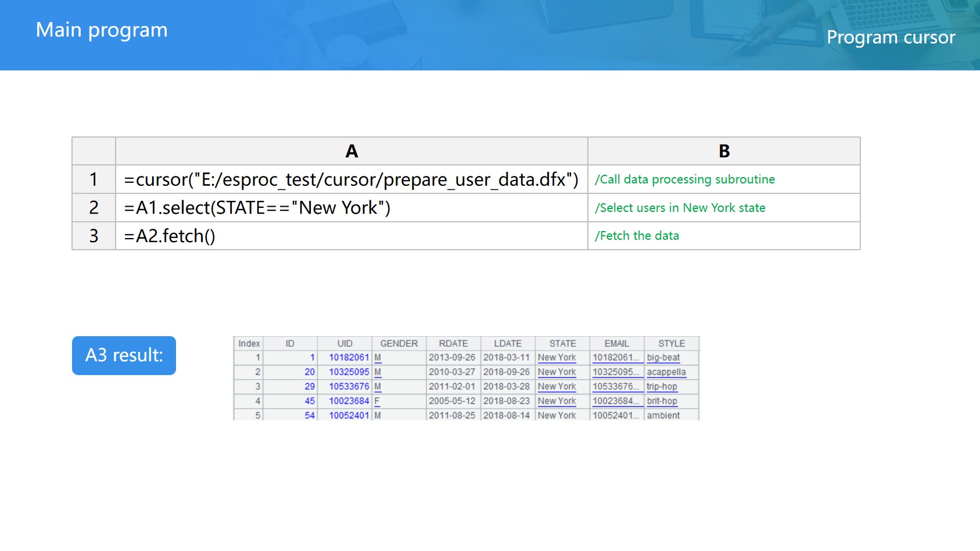Click the STATE column header in result table

[x=562, y=344]
